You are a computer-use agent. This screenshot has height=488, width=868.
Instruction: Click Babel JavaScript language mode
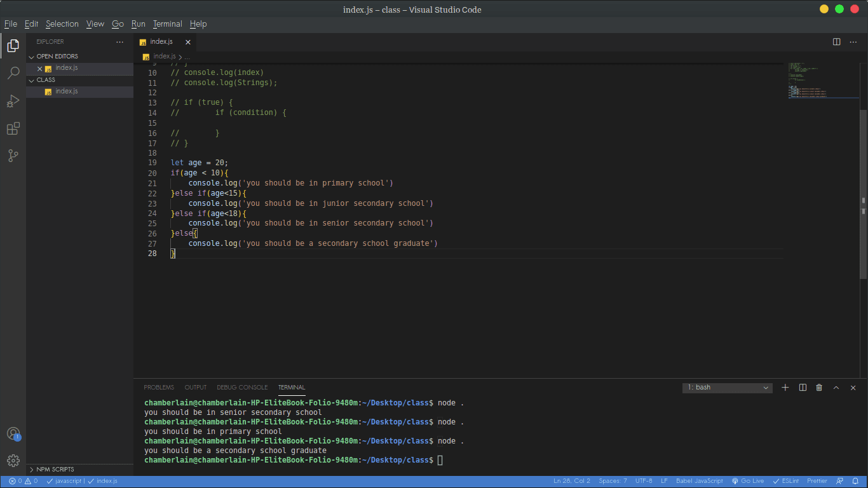(699, 481)
